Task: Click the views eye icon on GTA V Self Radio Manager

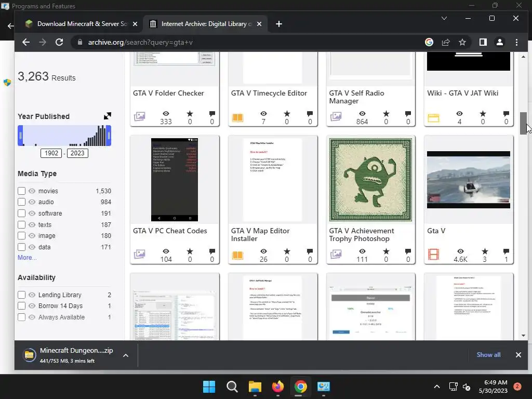Action: [x=362, y=114]
